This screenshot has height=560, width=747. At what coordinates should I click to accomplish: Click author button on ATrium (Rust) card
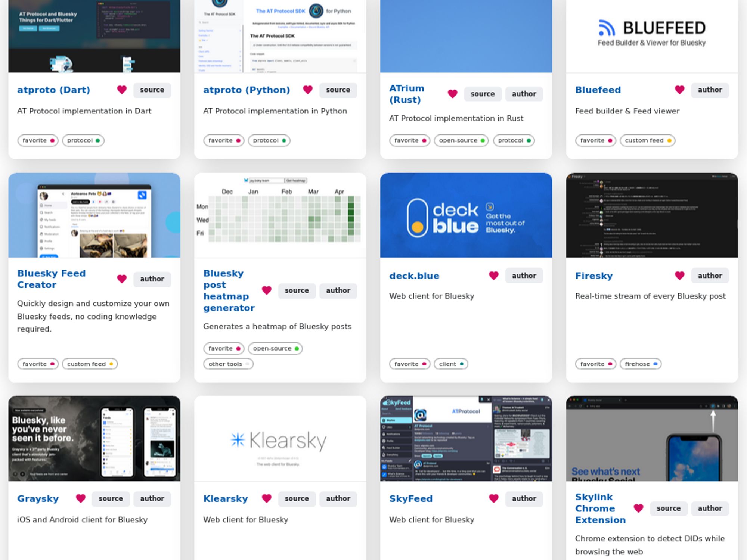point(524,94)
